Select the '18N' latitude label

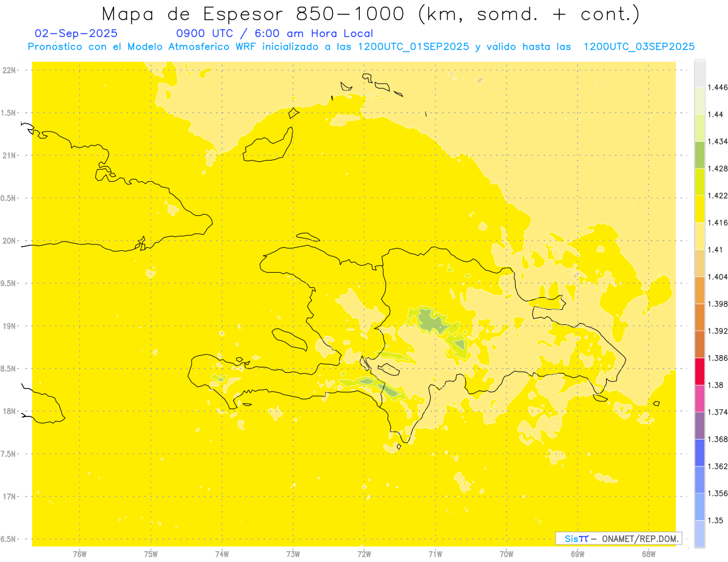9,412
